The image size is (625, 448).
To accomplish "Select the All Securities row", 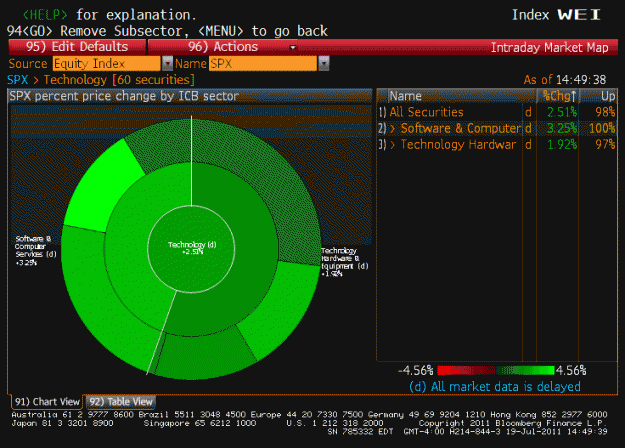I will [497, 112].
